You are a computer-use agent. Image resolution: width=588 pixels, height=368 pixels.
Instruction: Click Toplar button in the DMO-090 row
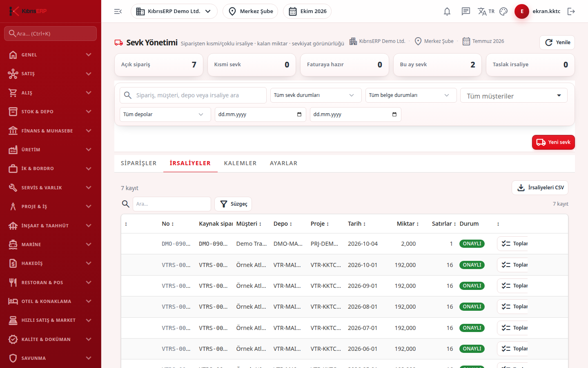512,244
